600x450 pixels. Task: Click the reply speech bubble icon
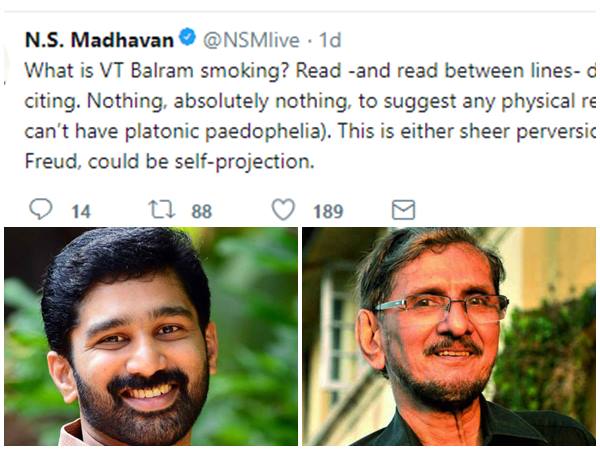coord(40,209)
